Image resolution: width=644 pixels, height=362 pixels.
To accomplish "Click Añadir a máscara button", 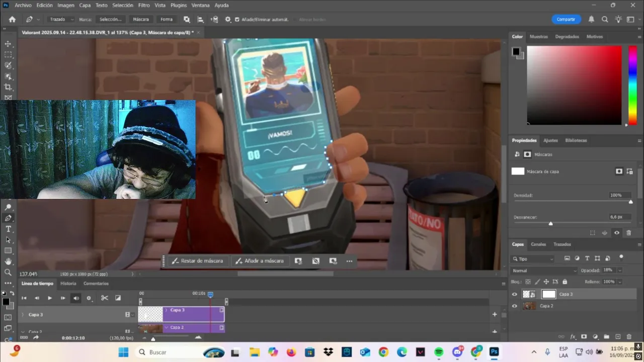I will [x=259, y=261].
